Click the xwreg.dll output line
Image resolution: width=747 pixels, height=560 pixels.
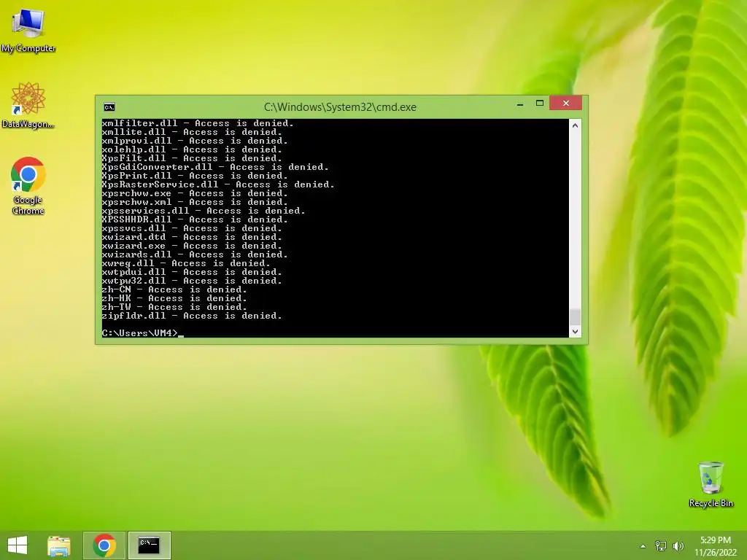[x=186, y=263]
